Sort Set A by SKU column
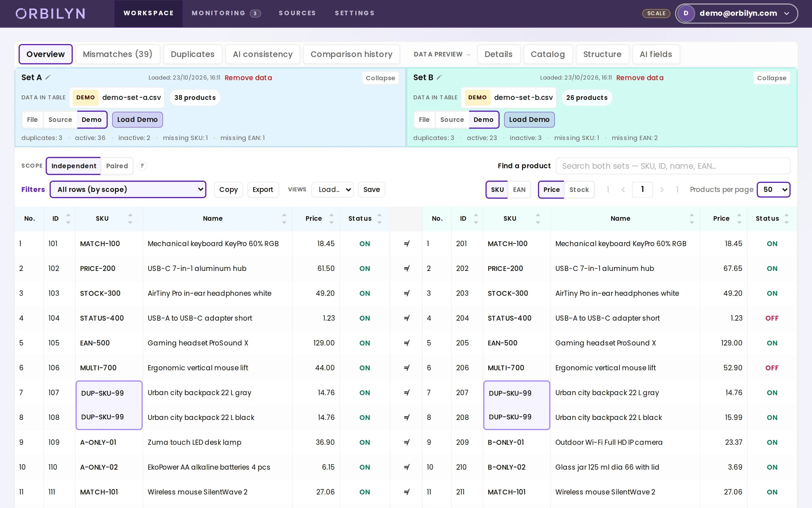 [x=130, y=218]
